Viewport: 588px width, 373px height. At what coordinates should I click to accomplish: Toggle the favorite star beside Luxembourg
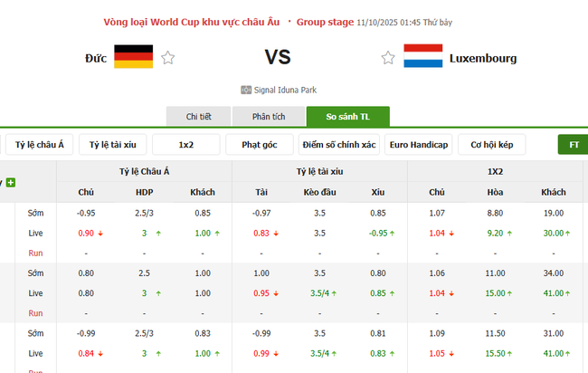point(388,59)
